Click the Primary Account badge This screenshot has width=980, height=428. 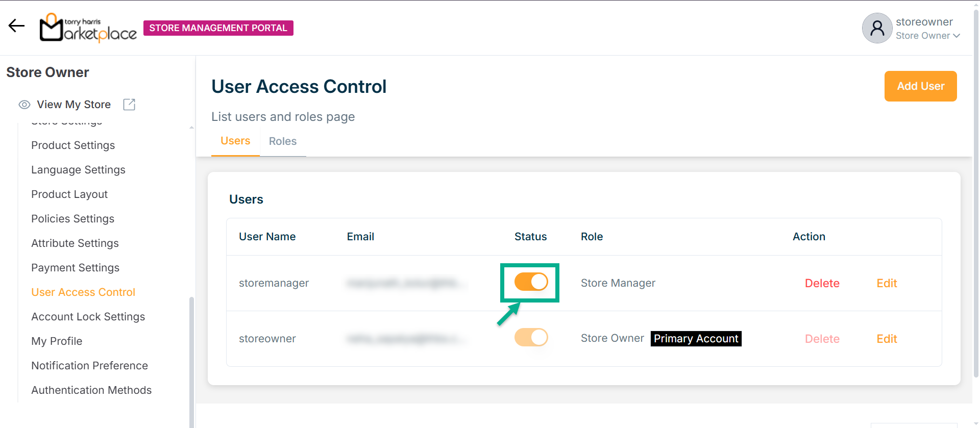696,339
